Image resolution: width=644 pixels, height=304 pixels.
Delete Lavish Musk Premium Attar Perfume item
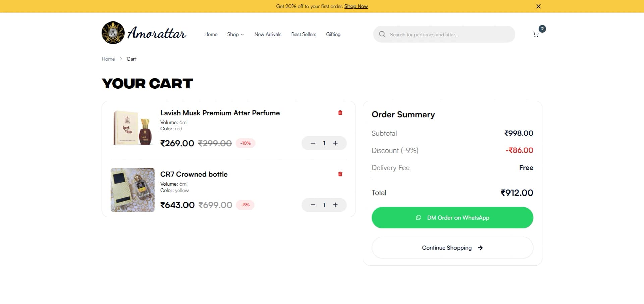click(340, 113)
